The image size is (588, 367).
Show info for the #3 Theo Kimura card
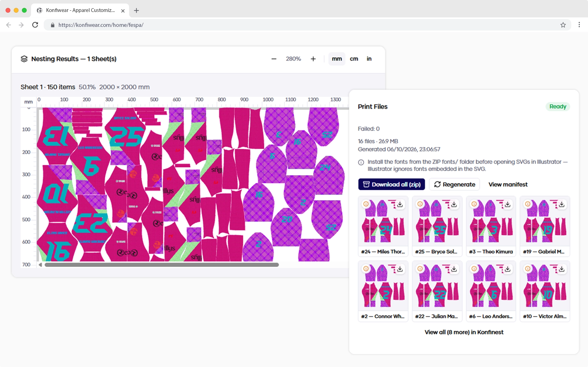(474, 204)
